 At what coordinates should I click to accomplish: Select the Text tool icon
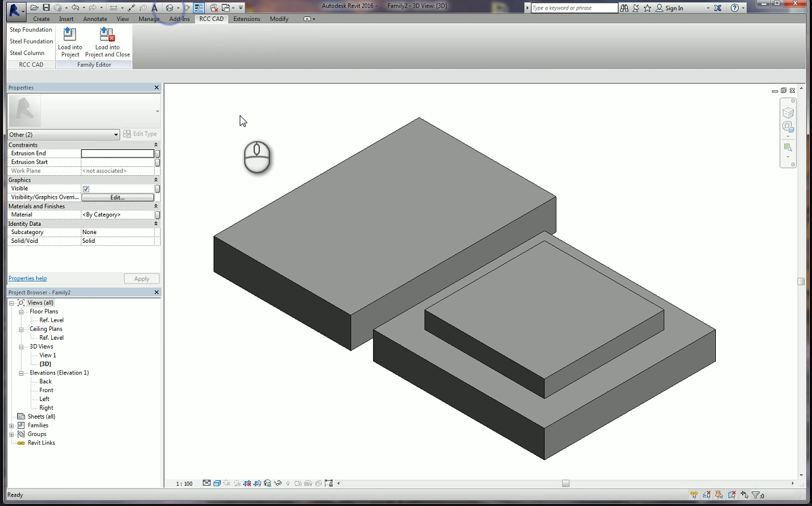tap(154, 8)
